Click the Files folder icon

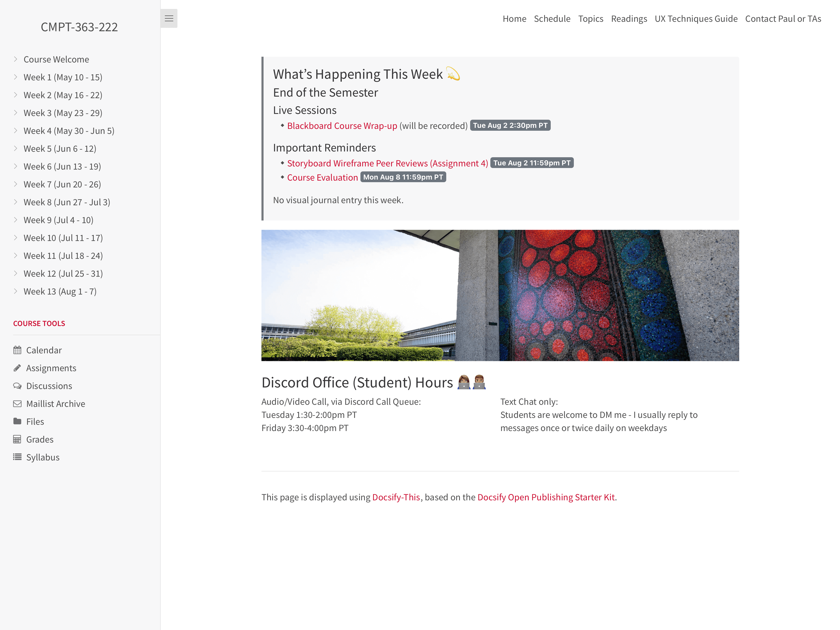point(17,421)
